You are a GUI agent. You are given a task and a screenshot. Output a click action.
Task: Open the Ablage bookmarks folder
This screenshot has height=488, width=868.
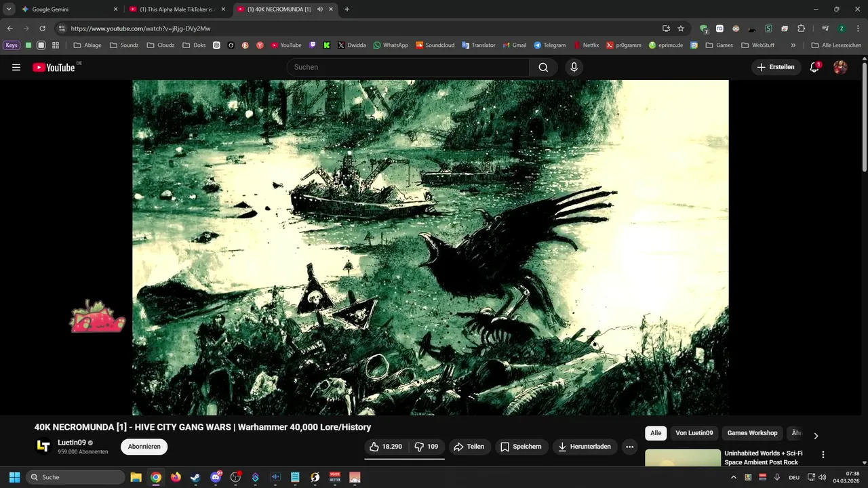[x=87, y=45]
